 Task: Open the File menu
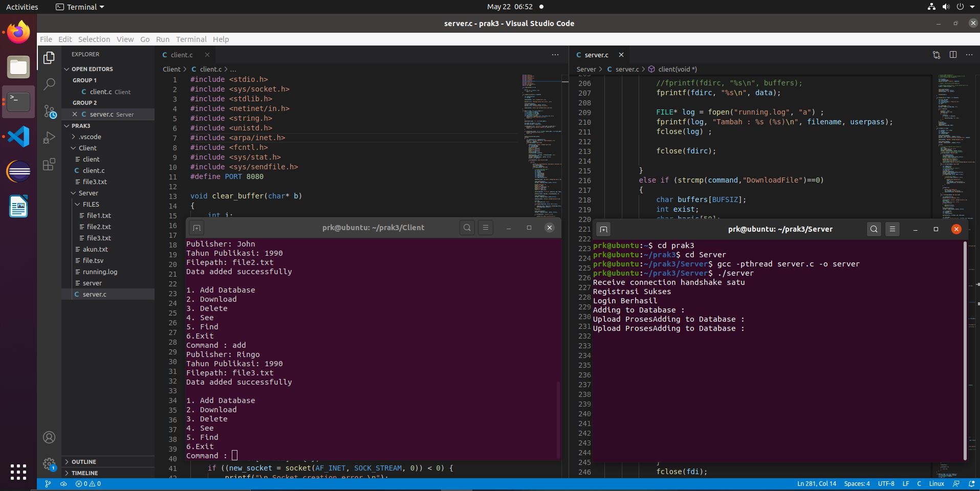tap(46, 39)
